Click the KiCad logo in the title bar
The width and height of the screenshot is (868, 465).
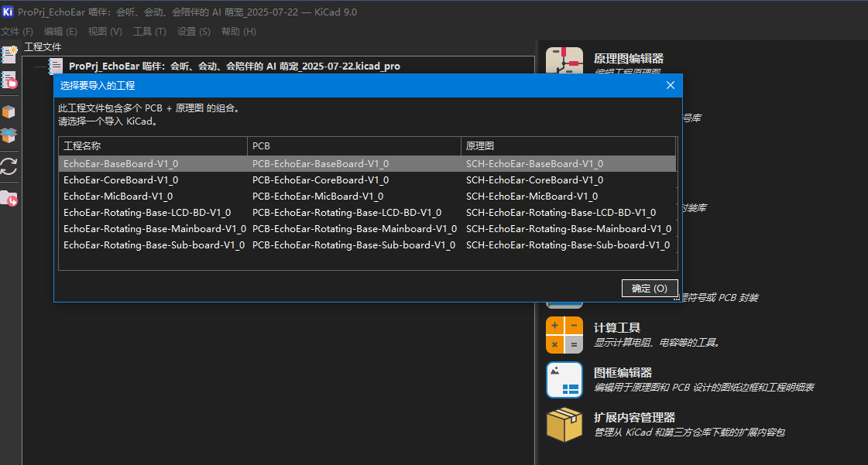pyautogui.click(x=8, y=12)
